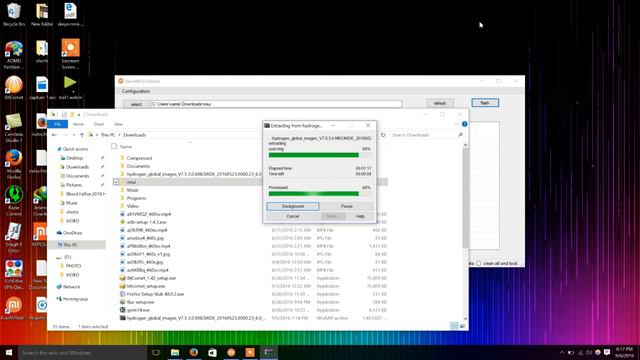Image resolution: width=640 pixels, height=360 pixels.
Task: Open Camtasia Studio 7 desktop shortcut
Action: (13, 127)
